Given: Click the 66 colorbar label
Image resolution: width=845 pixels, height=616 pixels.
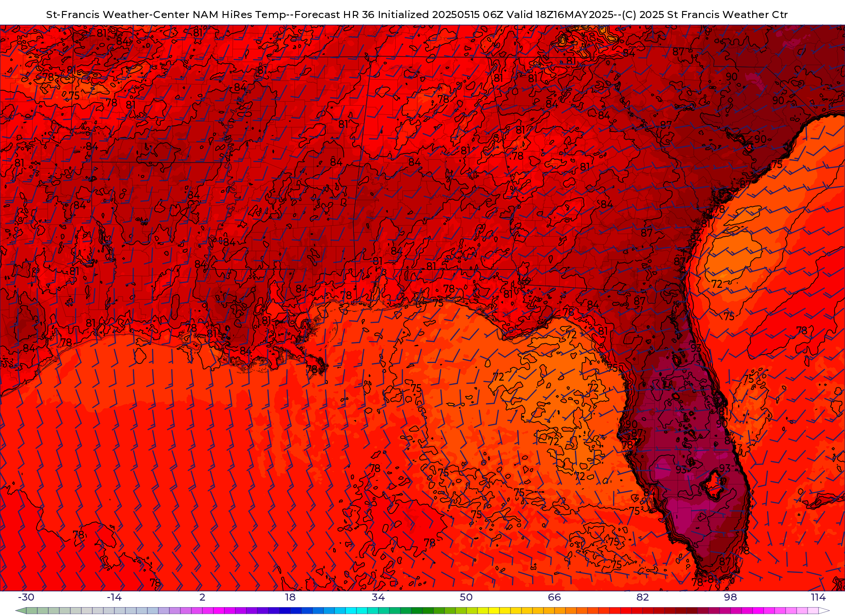Looking at the screenshot, I should 555,597.
